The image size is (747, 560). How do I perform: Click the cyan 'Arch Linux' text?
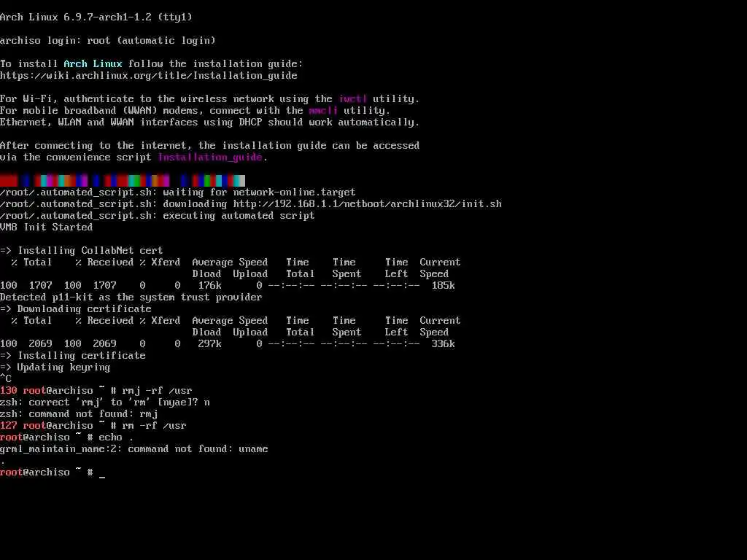click(x=93, y=64)
